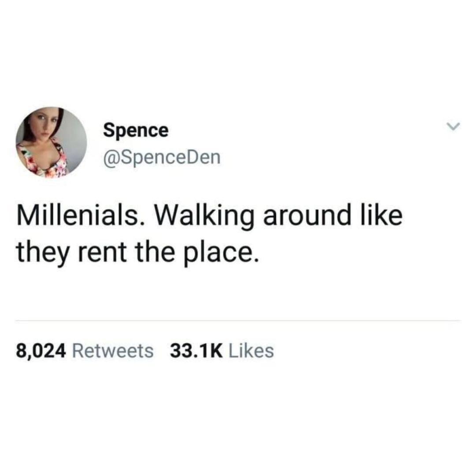Click the divider line above the retweet stats
Image resolution: width=476 pixels, height=476 pixels.
coord(238,320)
